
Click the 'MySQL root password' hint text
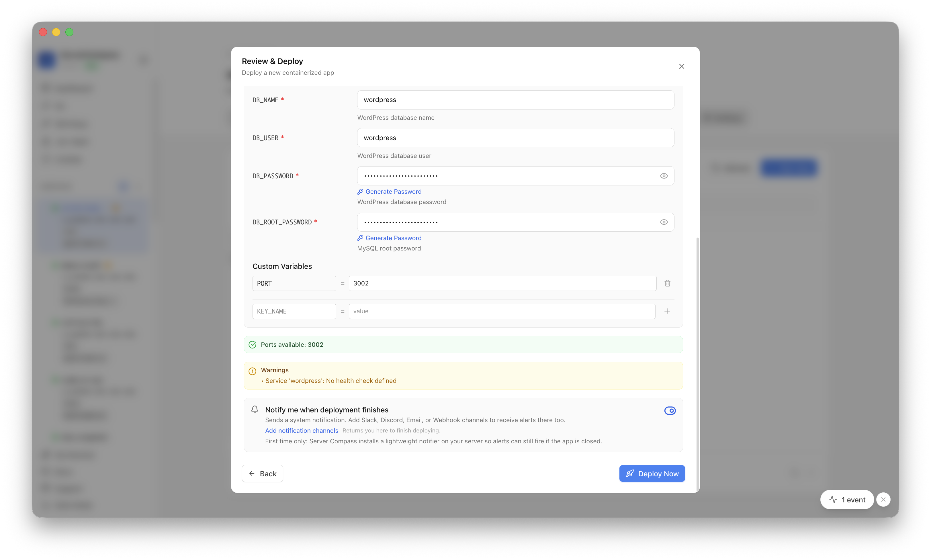pos(389,248)
